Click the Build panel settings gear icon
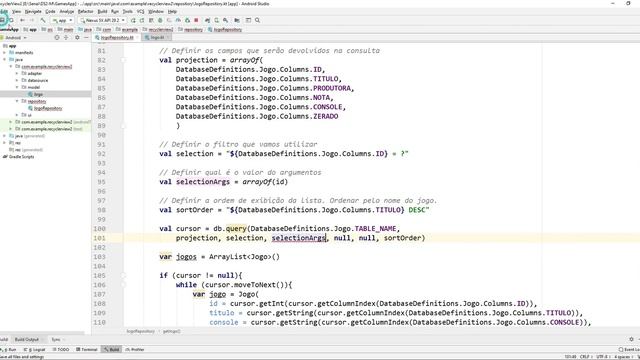The width and height of the screenshot is (640, 360). 631,340
